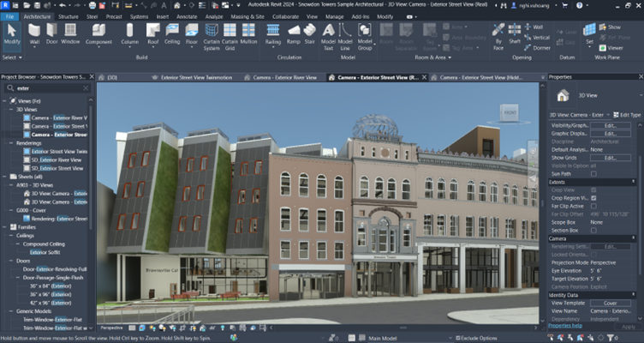Select the Shaft opening tool
This screenshot has width=644, height=343.
pyautogui.click(x=515, y=33)
